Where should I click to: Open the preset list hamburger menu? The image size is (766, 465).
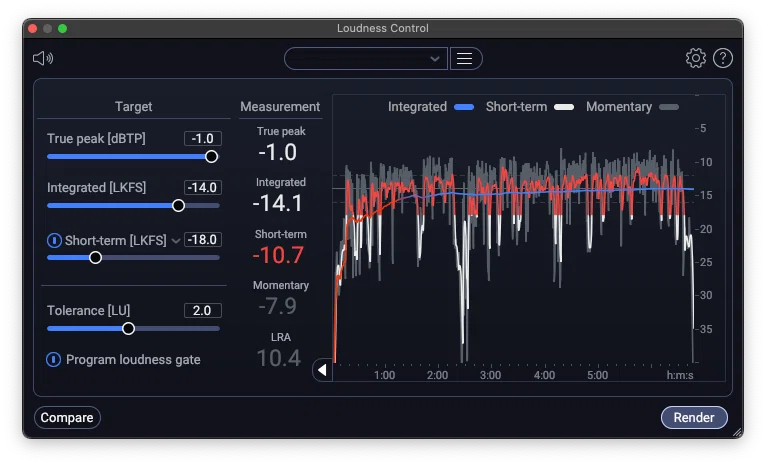click(465, 59)
